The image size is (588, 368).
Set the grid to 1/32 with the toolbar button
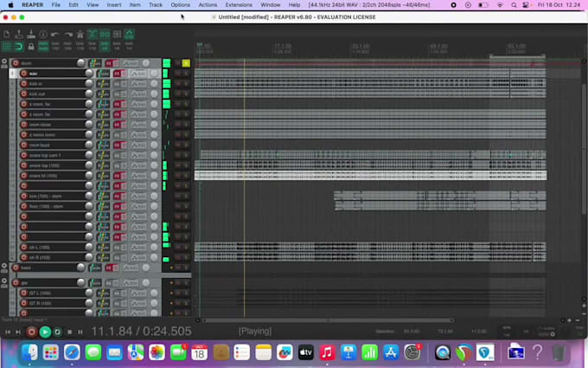point(55,47)
